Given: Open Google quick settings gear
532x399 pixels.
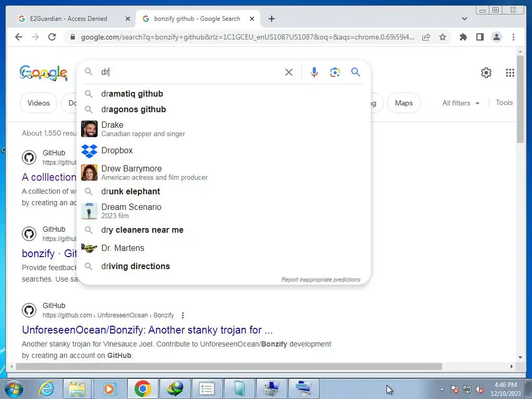Looking at the screenshot, I should pos(486,73).
